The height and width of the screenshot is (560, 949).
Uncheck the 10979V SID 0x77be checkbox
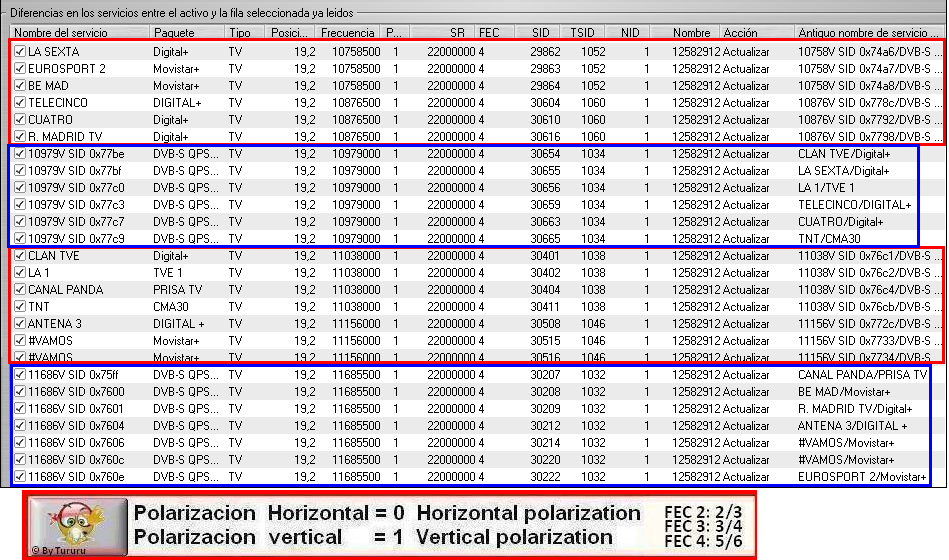(x=20, y=154)
